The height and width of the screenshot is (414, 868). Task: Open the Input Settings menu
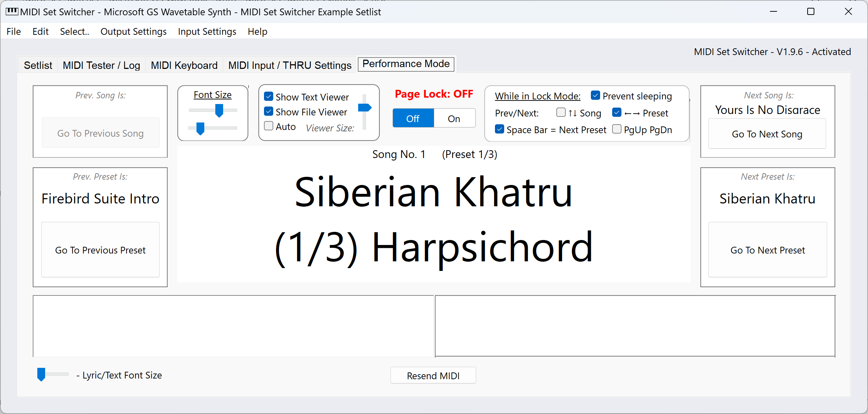tap(207, 31)
